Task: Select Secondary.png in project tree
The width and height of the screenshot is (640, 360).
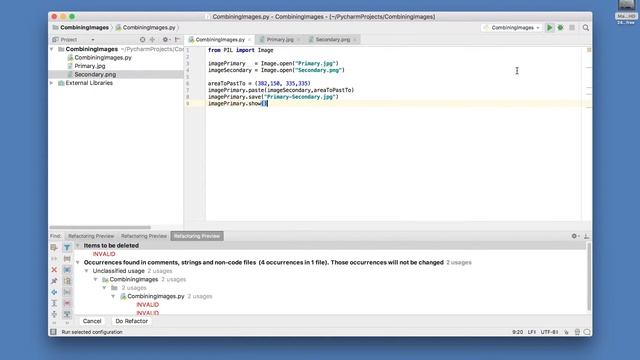Action: 95,75
